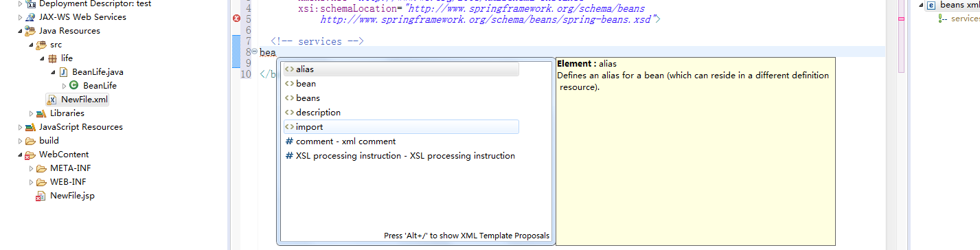
Task: Collapse the WebContent folder node
Action: (x=20, y=155)
